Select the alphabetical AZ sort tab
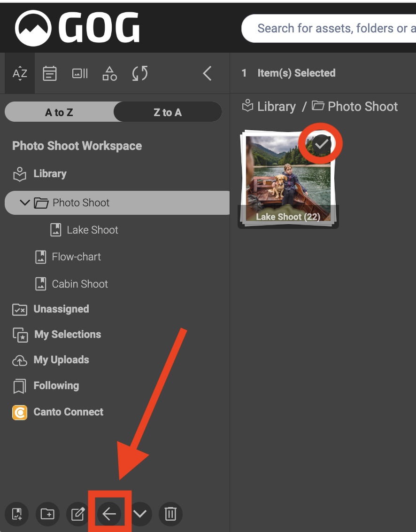 (x=20, y=73)
